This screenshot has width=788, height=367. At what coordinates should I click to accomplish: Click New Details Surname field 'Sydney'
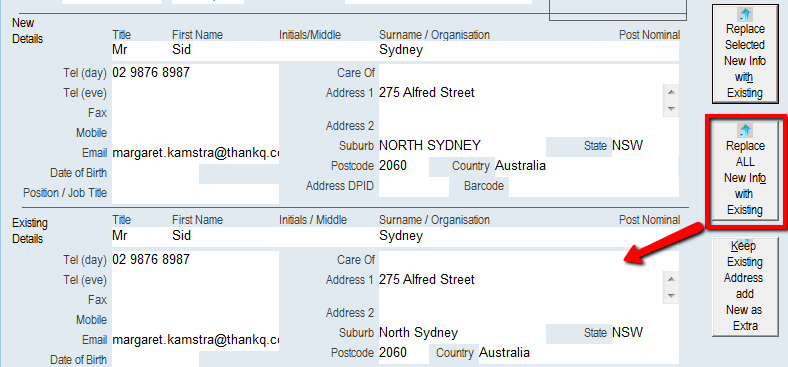coord(499,50)
